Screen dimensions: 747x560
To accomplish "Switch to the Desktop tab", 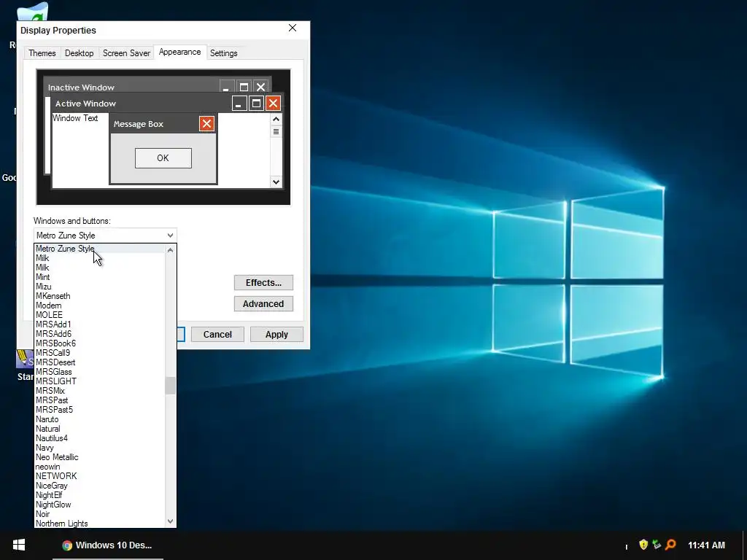I will coord(79,52).
